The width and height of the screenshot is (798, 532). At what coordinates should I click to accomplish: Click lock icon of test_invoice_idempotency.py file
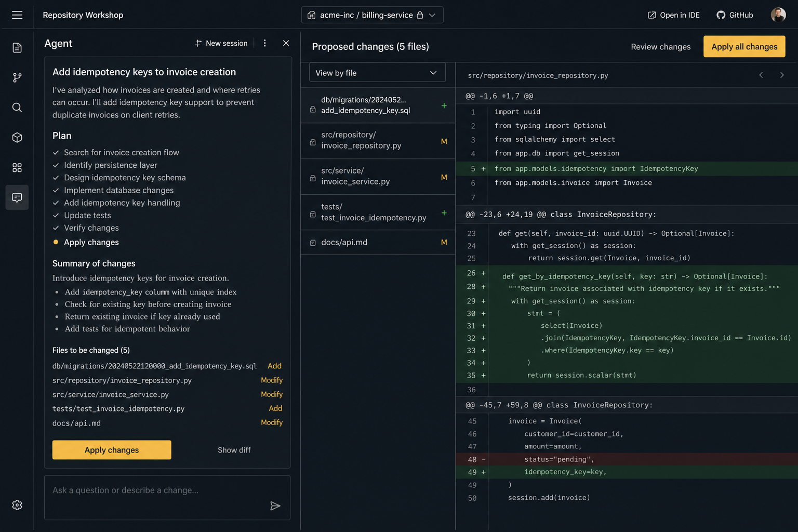pos(313,214)
